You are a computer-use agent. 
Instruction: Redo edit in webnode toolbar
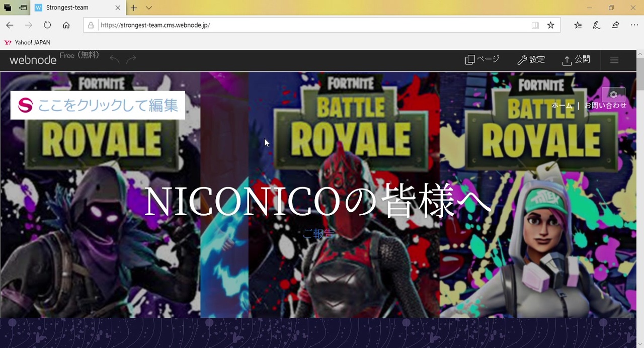131,60
